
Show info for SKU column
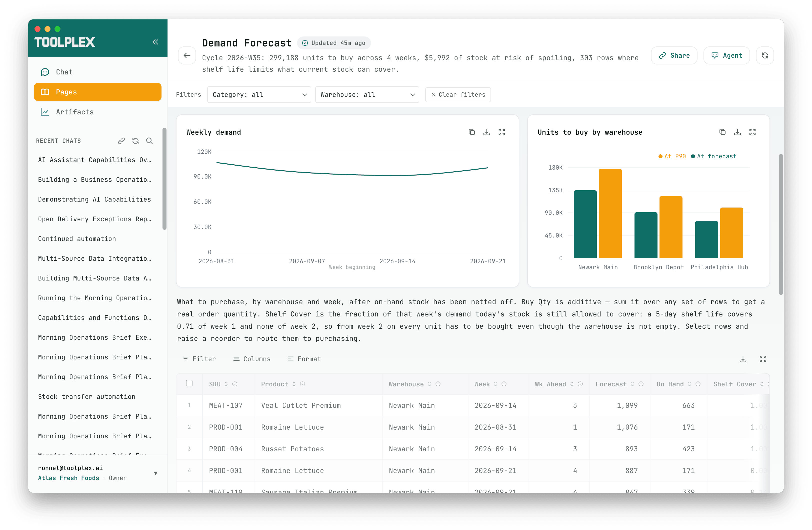pyautogui.click(x=235, y=384)
